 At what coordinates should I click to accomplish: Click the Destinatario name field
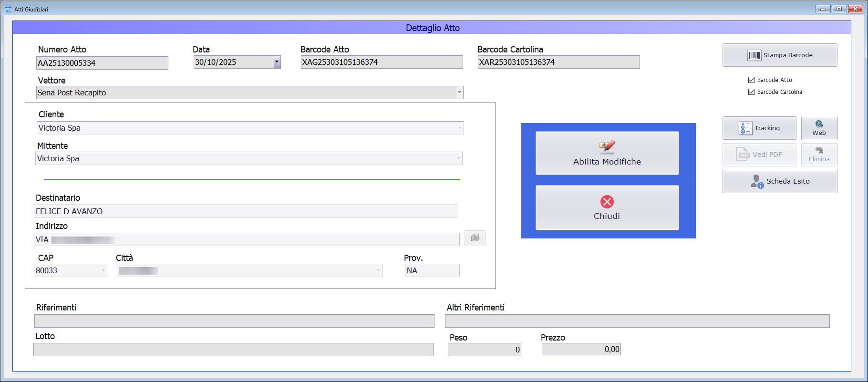(245, 211)
